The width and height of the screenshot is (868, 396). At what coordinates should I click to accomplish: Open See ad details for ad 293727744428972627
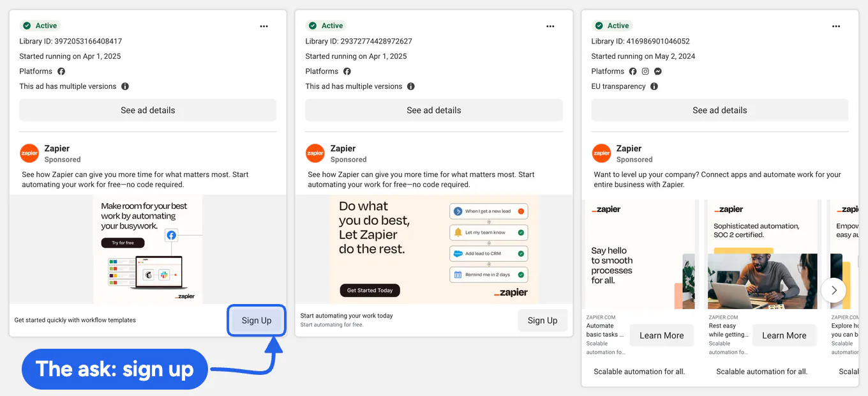click(x=434, y=110)
